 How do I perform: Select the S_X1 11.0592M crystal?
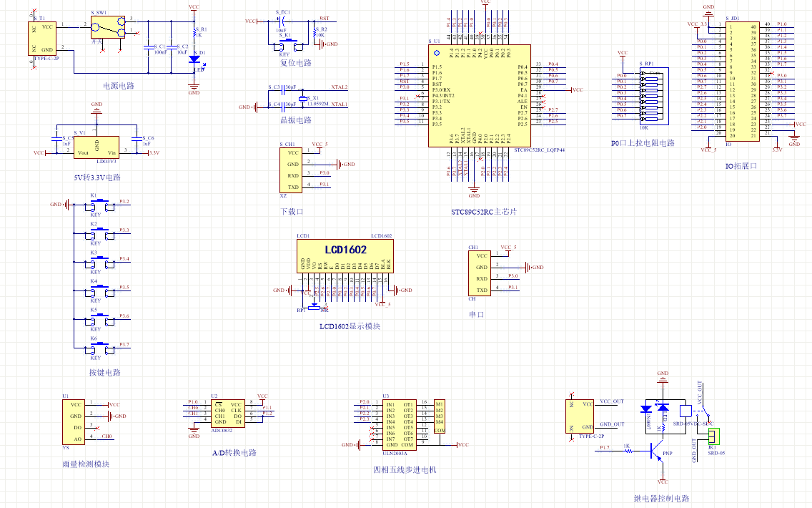point(302,99)
